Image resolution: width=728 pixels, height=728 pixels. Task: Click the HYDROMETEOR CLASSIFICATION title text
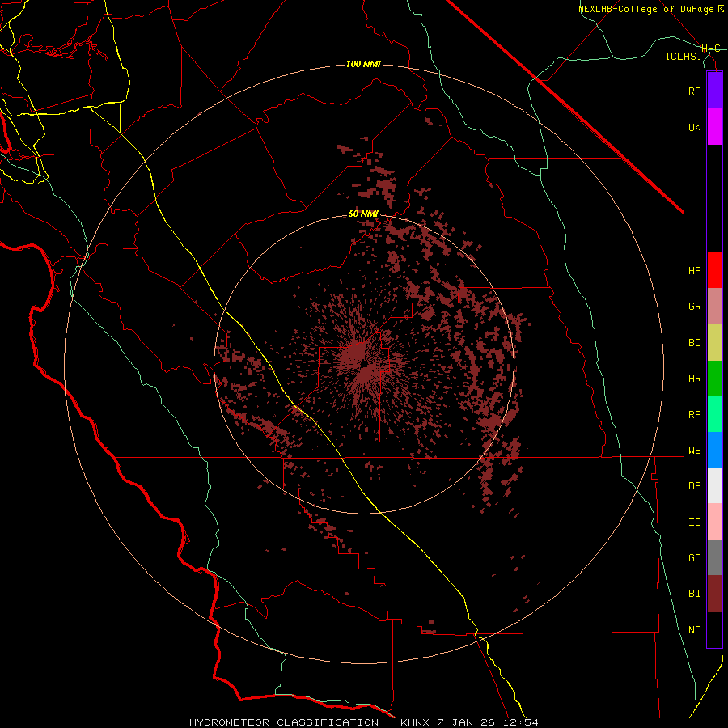pyautogui.click(x=284, y=722)
